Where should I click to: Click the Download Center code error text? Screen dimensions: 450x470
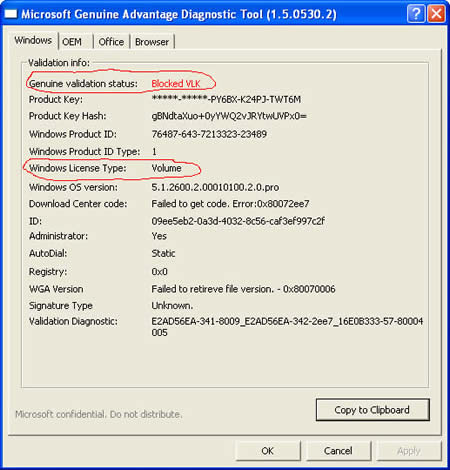230,204
